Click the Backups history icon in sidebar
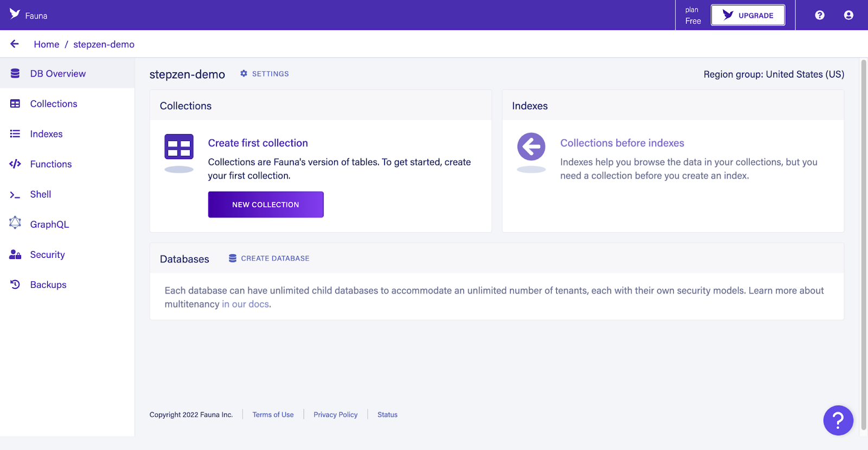This screenshot has width=868, height=450. tap(15, 284)
